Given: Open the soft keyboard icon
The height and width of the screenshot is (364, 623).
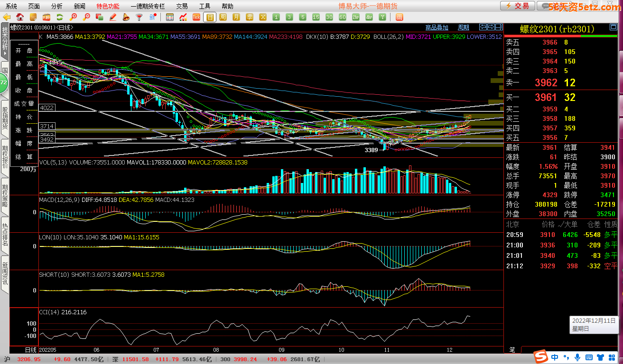Looking at the screenshot, I should point(589,357).
